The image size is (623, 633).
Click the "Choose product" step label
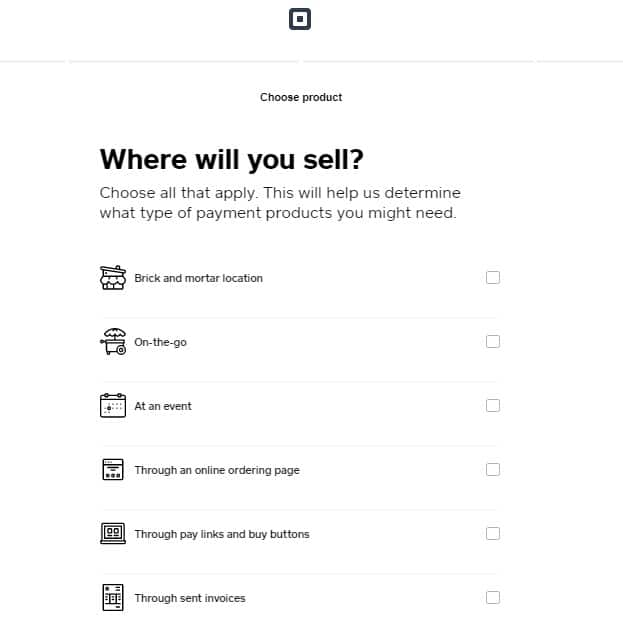pyautogui.click(x=301, y=97)
